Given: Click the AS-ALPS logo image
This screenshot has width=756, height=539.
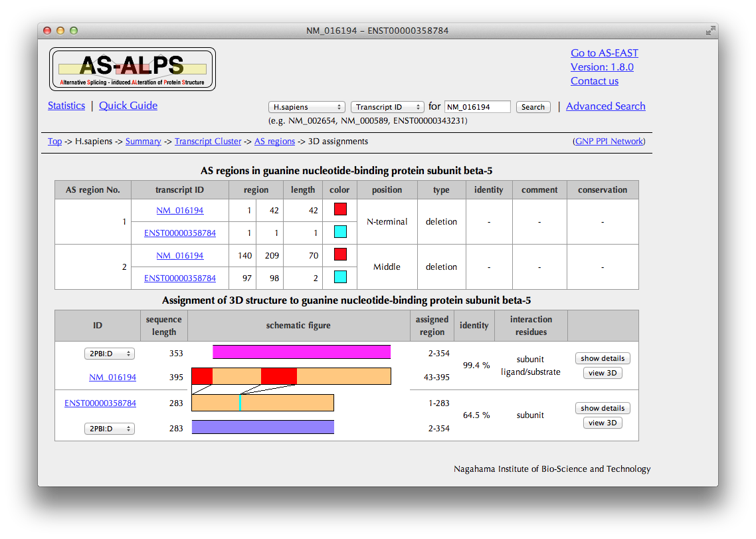Looking at the screenshot, I should 132,69.
